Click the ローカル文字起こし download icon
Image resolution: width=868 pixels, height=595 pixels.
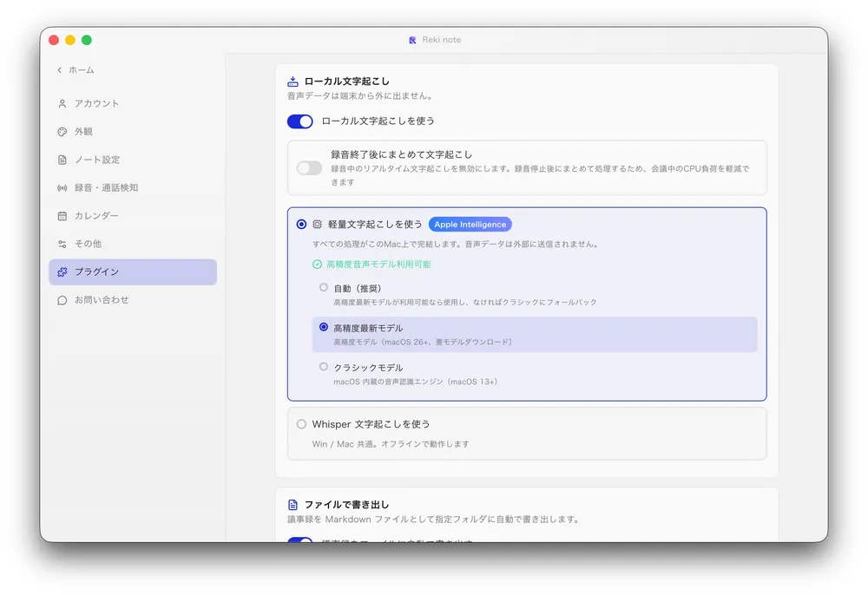pyautogui.click(x=293, y=82)
